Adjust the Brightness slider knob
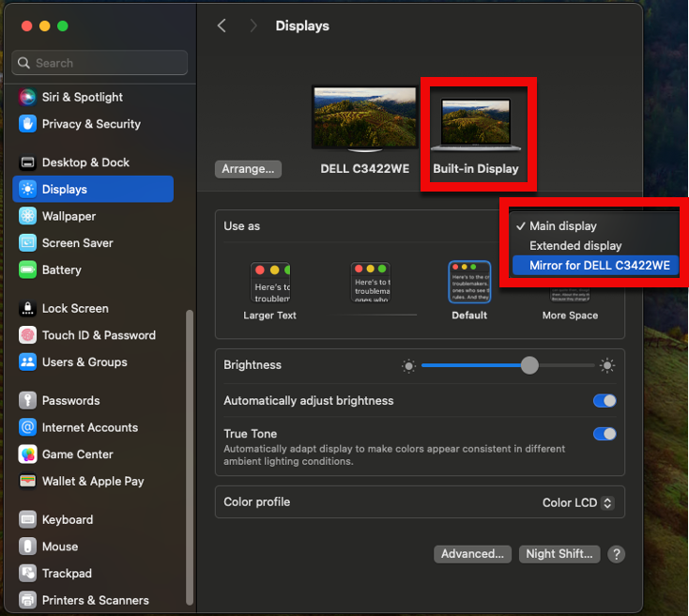689x616 pixels. [529, 365]
